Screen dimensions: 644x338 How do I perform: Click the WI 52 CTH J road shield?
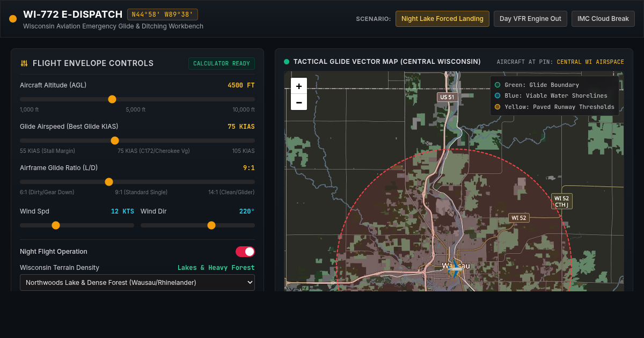coord(562,201)
